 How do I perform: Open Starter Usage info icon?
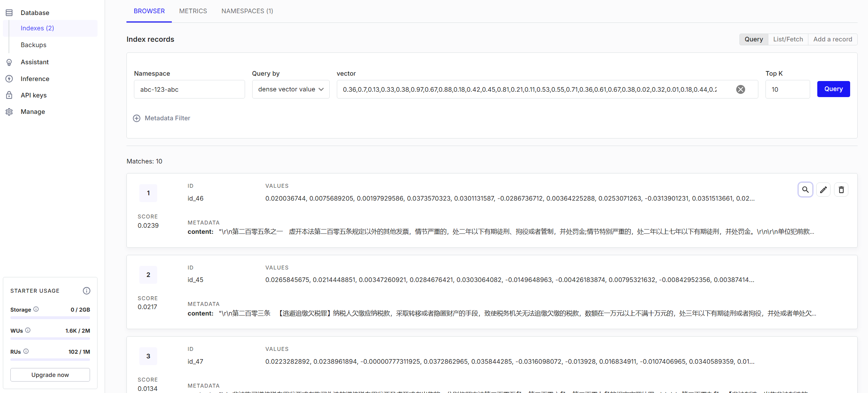[86, 291]
